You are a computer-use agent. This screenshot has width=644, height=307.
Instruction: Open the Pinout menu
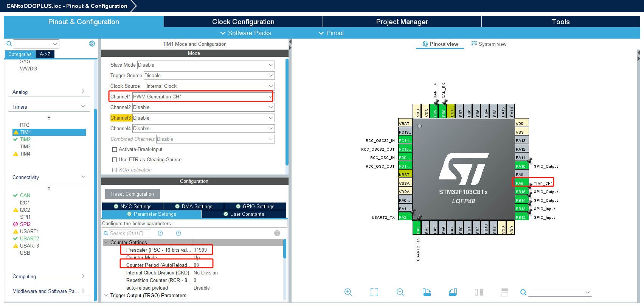pyautogui.click(x=331, y=33)
